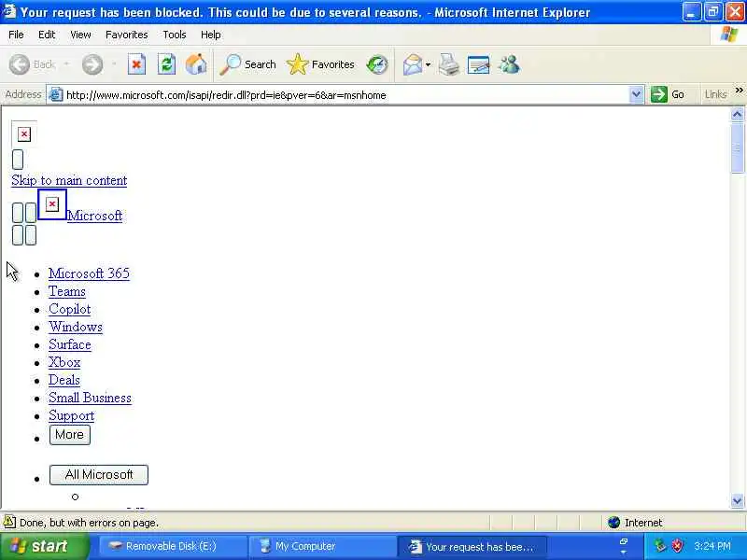Viewport: 747px width, 560px height.
Task: Open the Favorites star panel
Action: pos(320,64)
